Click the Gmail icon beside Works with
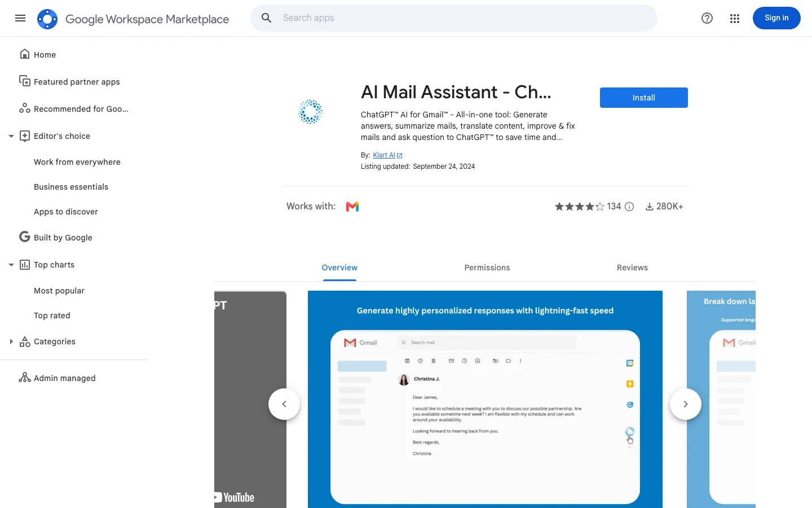The height and width of the screenshot is (508, 812). click(x=352, y=207)
